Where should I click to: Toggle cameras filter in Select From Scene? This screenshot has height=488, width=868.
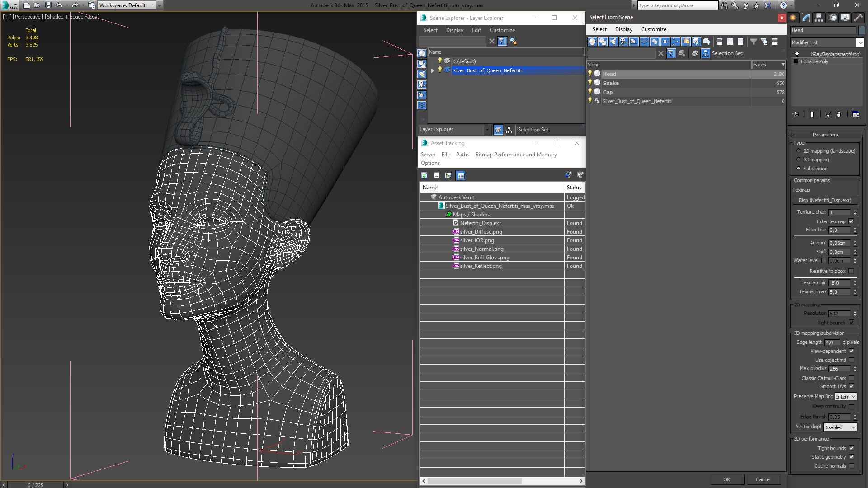(623, 42)
